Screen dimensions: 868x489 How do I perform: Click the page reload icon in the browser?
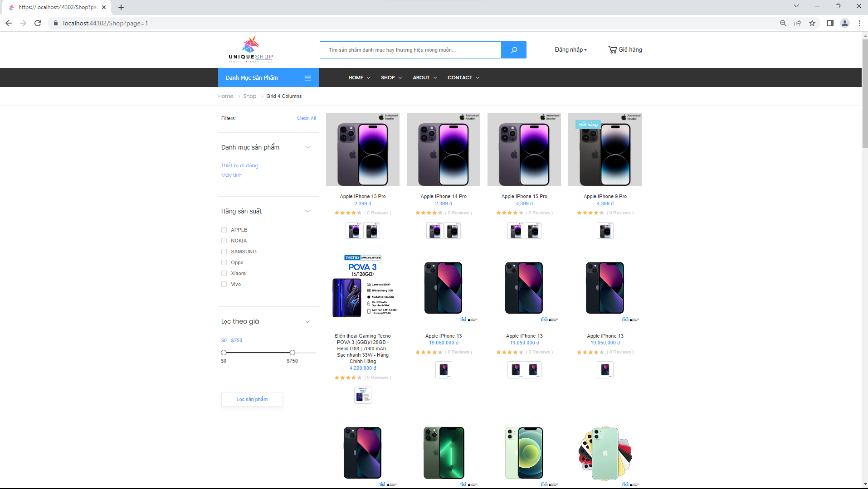[38, 23]
